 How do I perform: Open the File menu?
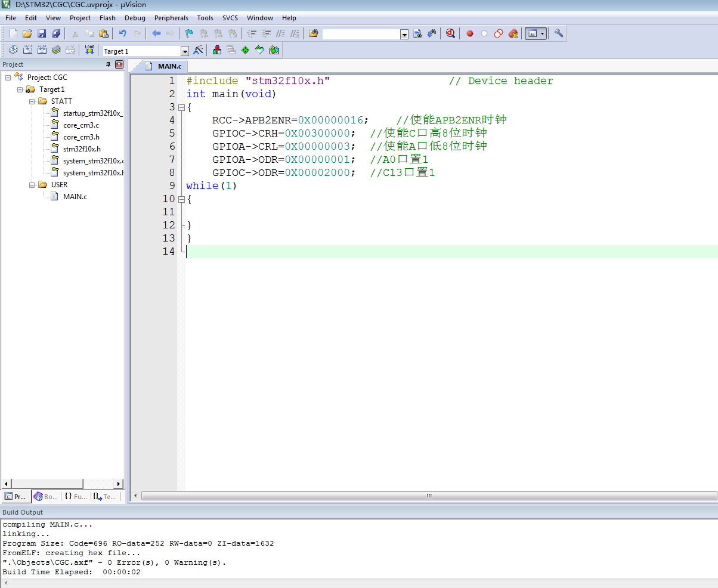click(x=11, y=18)
